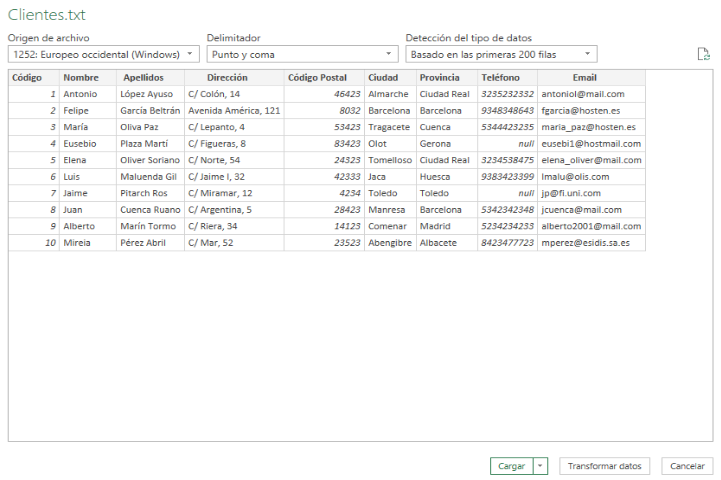This screenshot has width=721, height=480.
Task: Select the Apellidos column header
Action: coord(150,78)
